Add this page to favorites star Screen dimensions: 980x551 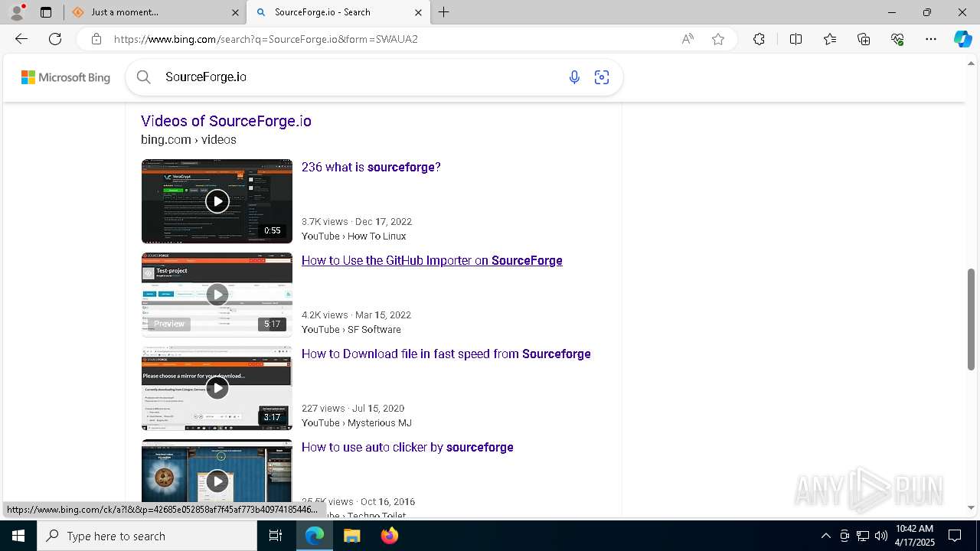(x=718, y=39)
